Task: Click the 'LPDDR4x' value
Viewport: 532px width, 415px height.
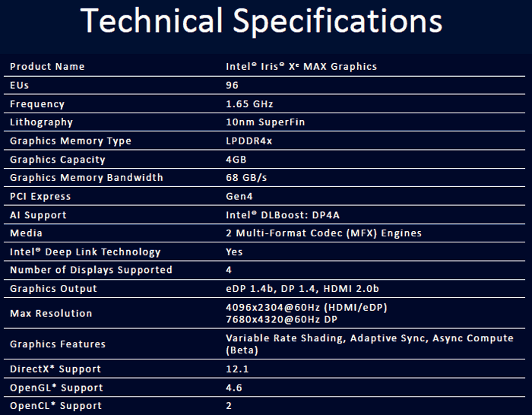Action: point(249,141)
